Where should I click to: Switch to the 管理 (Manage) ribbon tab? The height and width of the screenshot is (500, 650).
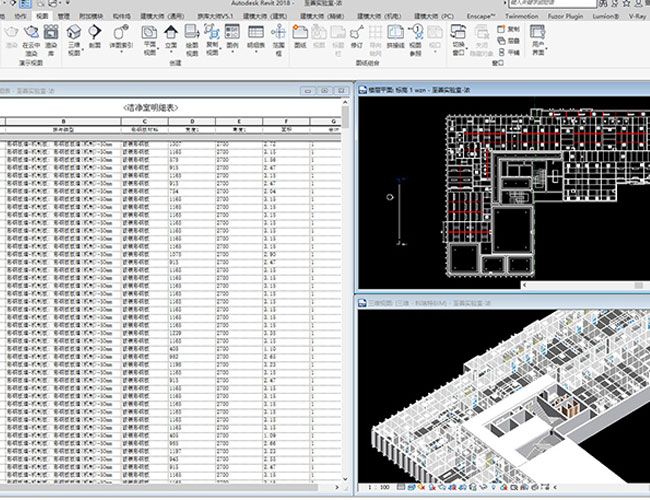click(x=63, y=17)
